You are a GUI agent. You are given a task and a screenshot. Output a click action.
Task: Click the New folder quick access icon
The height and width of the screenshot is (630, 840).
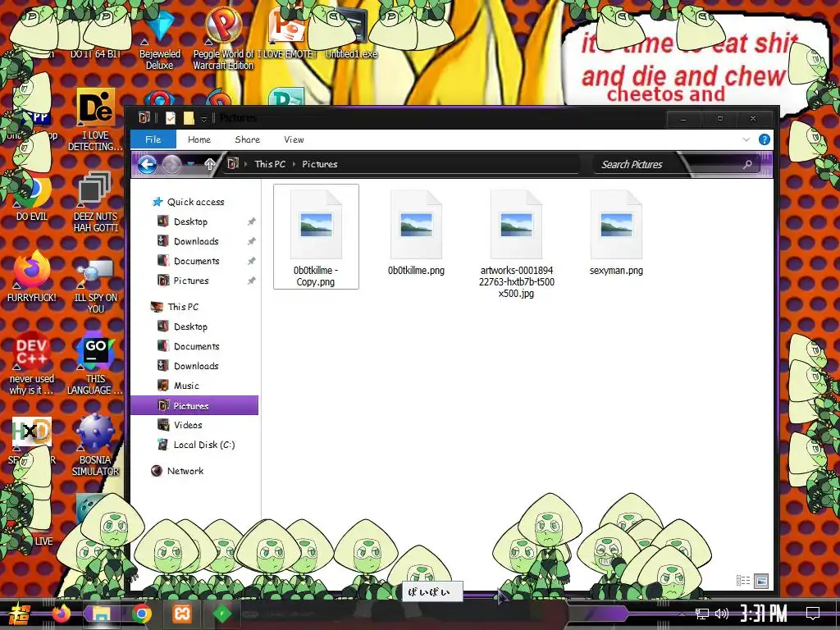click(189, 118)
